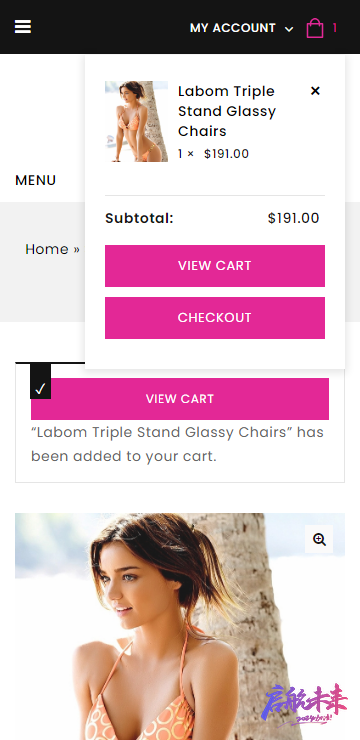Expand the My Account chevron arrow

(289, 29)
